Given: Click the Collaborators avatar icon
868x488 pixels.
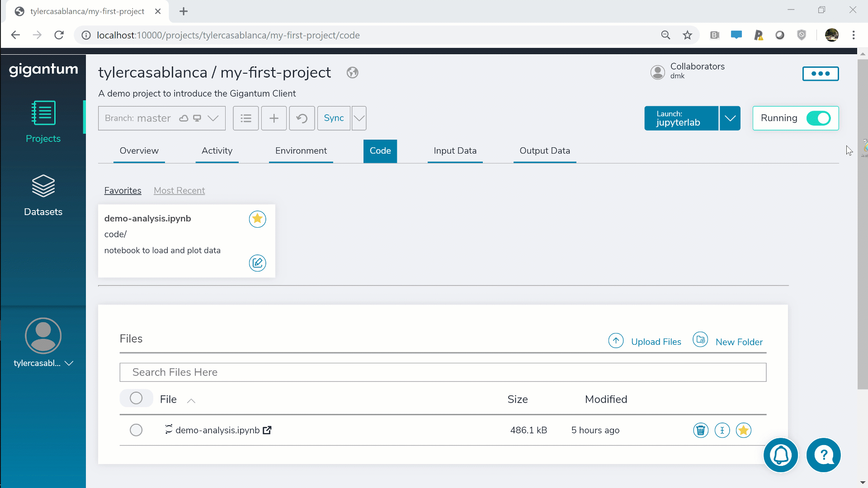Looking at the screenshot, I should (x=658, y=72).
